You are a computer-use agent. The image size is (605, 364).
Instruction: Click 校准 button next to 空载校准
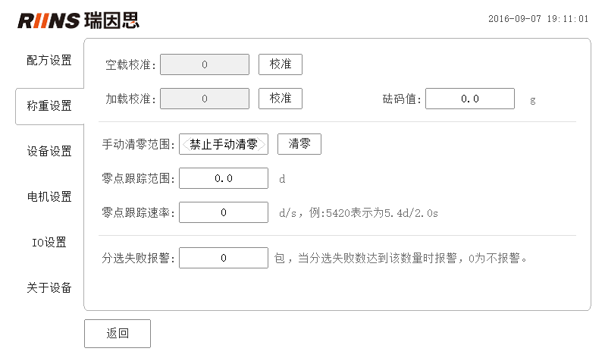tap(281, 64)
